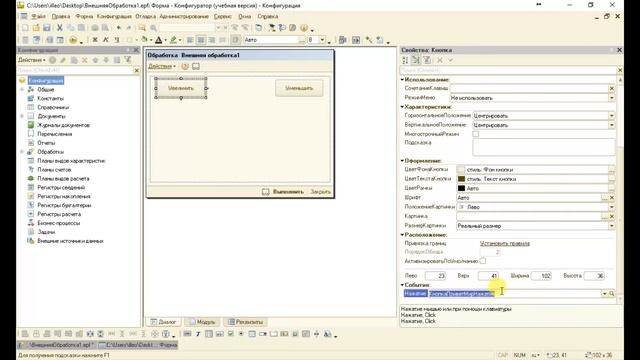Collapse the Использование properties section
This screenshot has width=640, height=360.
pos(402,80)
